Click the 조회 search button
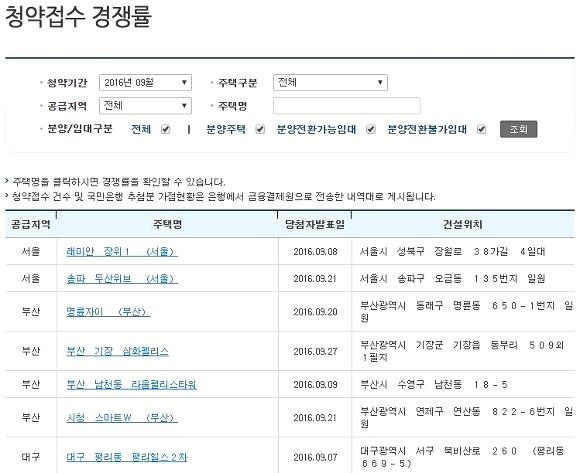The height and width of the screenshot is (473, 580). point(518,129)
